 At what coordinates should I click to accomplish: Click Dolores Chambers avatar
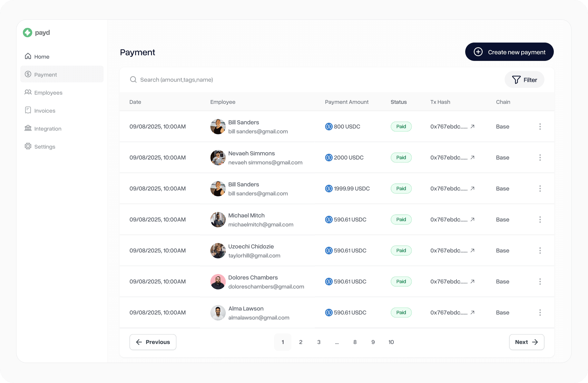(218, 281)
